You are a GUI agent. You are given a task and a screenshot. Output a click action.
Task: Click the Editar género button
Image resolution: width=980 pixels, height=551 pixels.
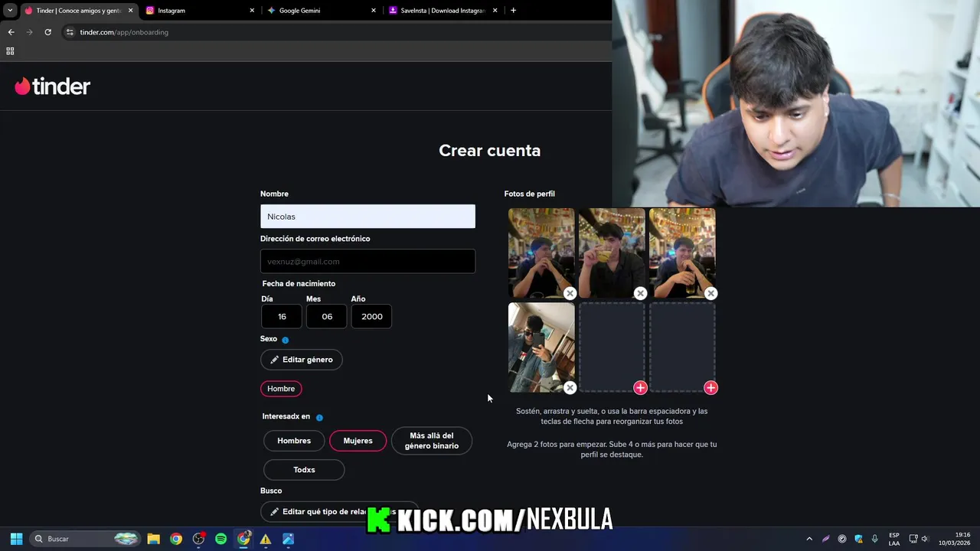click(302, 360)
